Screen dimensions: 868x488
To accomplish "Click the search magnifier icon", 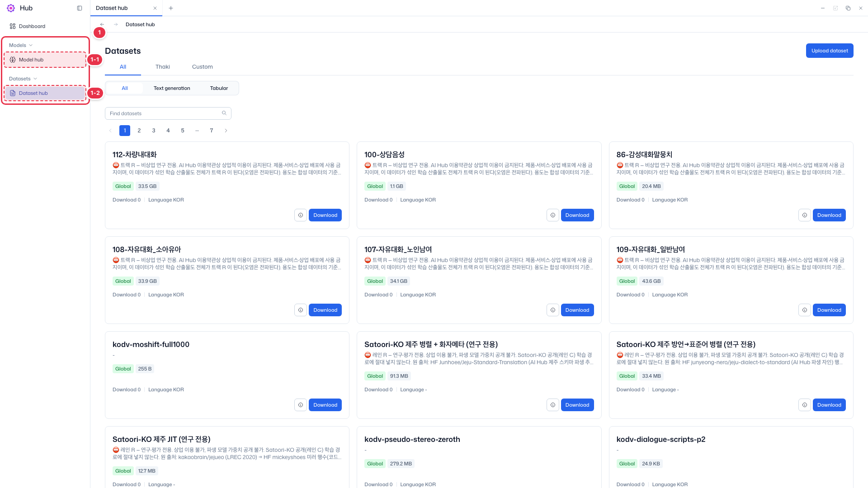I will coord(224,113).
